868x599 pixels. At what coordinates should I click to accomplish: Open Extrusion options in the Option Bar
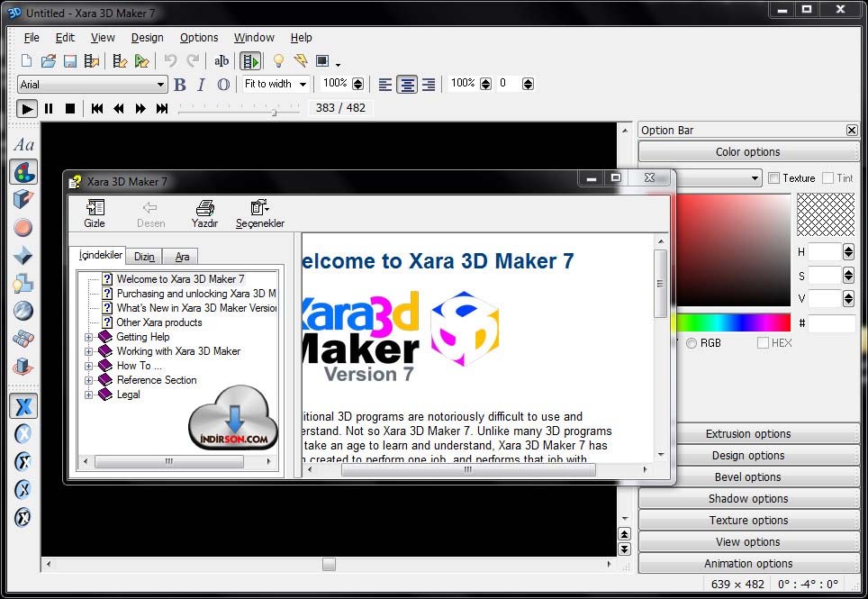[x=748, y=434]
